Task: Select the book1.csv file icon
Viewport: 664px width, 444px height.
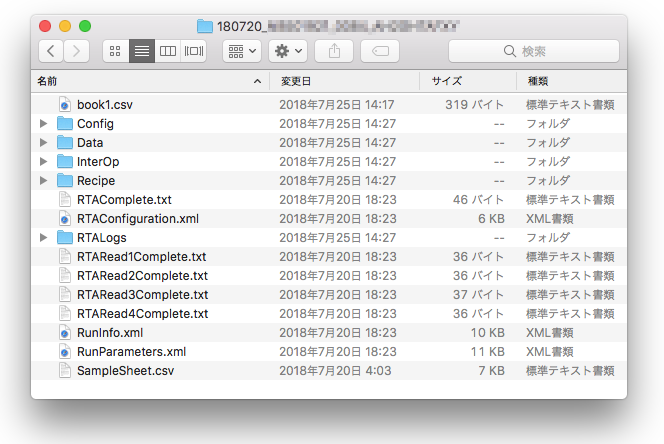Action: tap(65, 104)
